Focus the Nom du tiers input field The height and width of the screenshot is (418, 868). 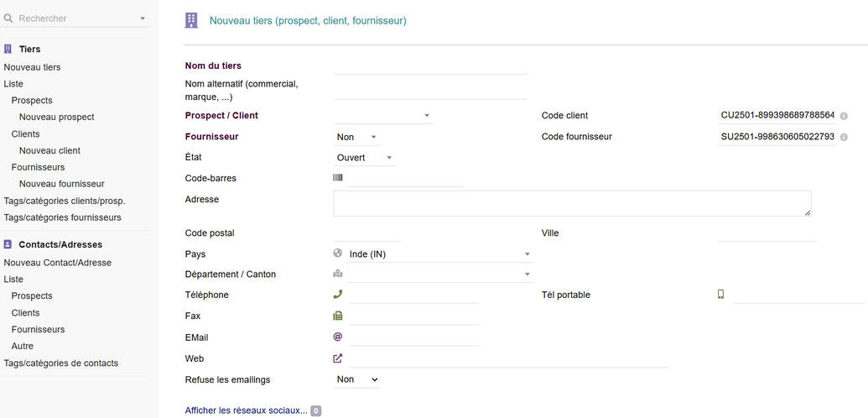[429, 65]
